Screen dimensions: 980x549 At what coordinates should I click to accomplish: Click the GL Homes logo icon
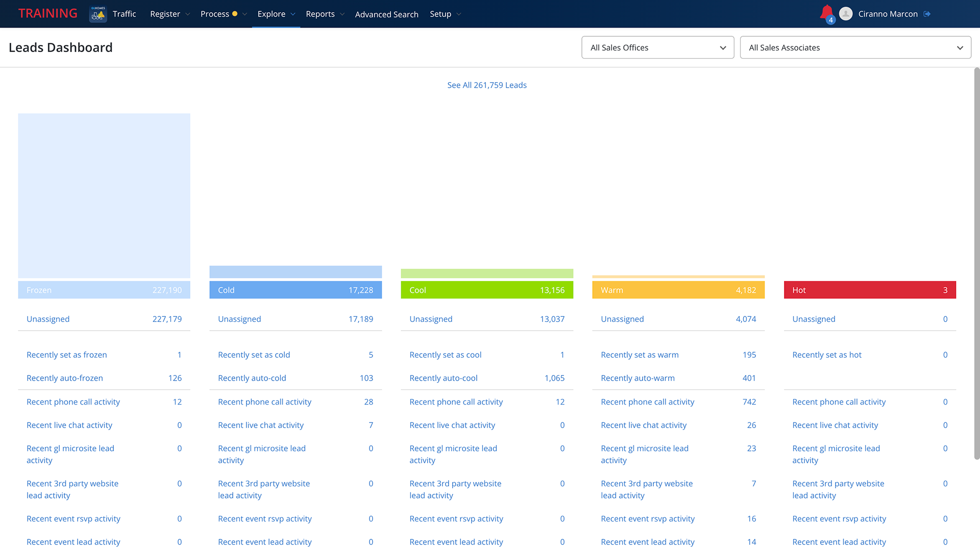(x=98, y=14)
